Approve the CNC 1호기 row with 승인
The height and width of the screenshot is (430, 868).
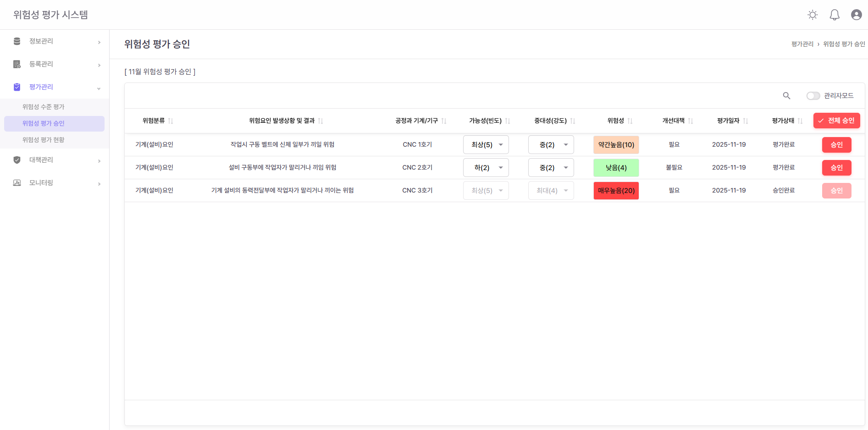coord(836,145)
